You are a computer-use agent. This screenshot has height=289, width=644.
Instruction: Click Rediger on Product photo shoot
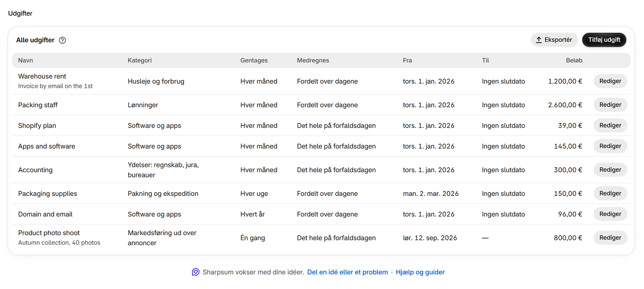610,238
